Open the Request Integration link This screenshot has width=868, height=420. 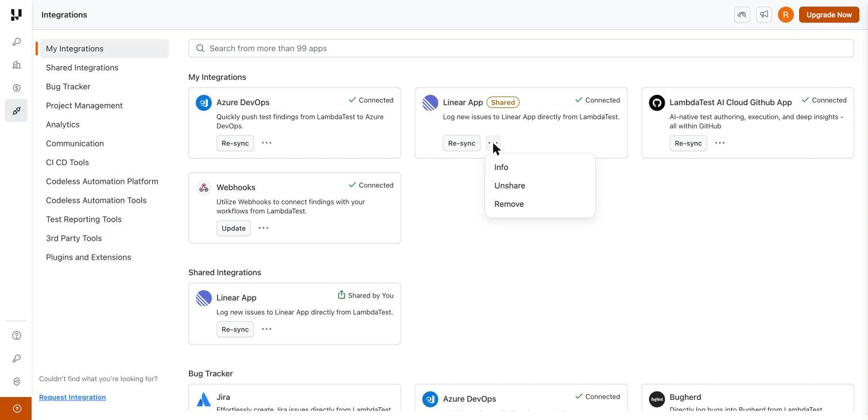click(72, 397)
